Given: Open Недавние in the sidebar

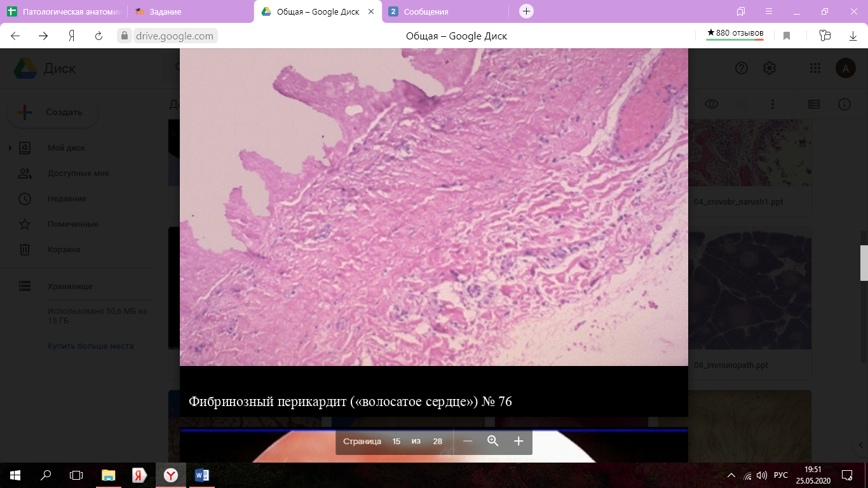Looking at the screenshot, I should tap(67, 199).
